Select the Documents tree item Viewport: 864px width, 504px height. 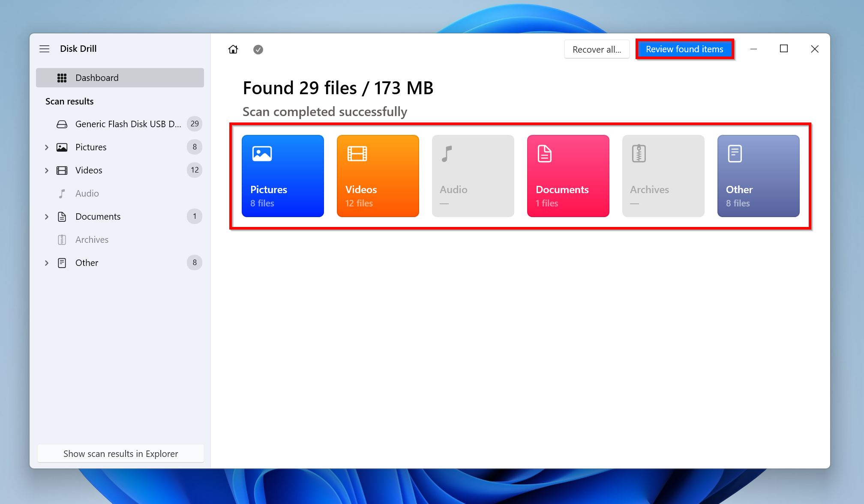tap(97, 216)
